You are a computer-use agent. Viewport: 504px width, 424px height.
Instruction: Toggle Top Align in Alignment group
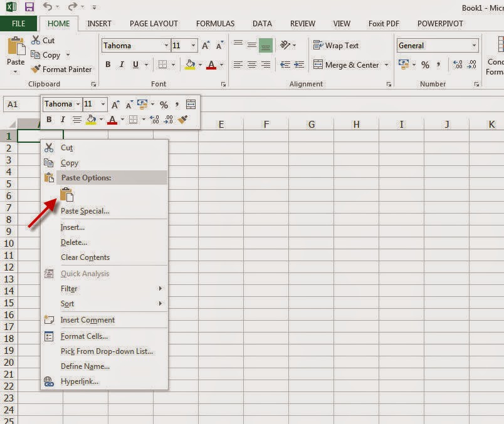(238, 43)
